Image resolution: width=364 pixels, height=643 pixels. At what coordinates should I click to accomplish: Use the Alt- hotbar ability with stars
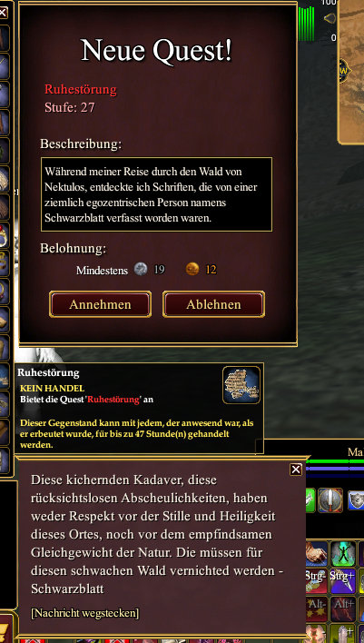click(x=317, y=609)
